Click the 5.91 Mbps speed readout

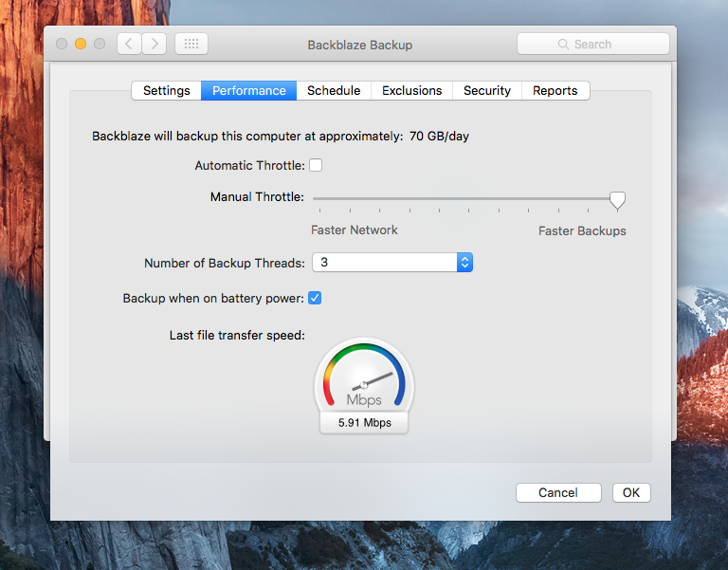364,423
